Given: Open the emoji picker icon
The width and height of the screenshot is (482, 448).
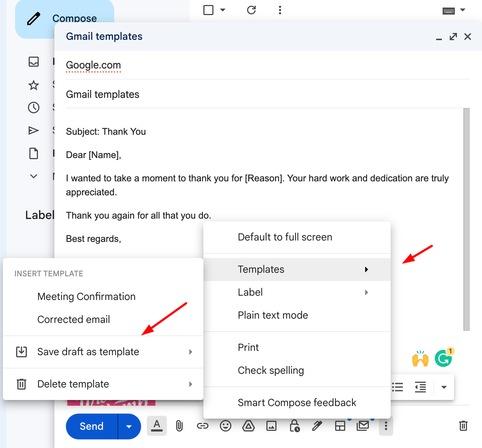Looking at the screenshot, I should (226, 426).
